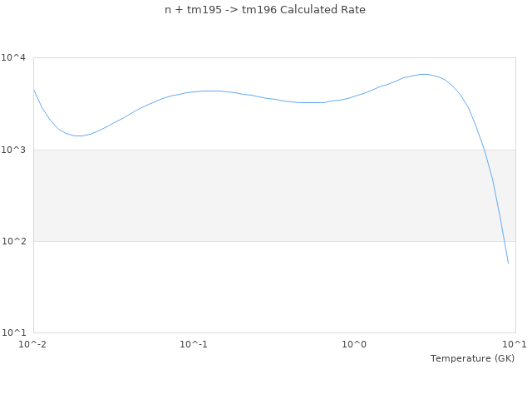Click the leftmost starting point of the curve

[34, 90]
